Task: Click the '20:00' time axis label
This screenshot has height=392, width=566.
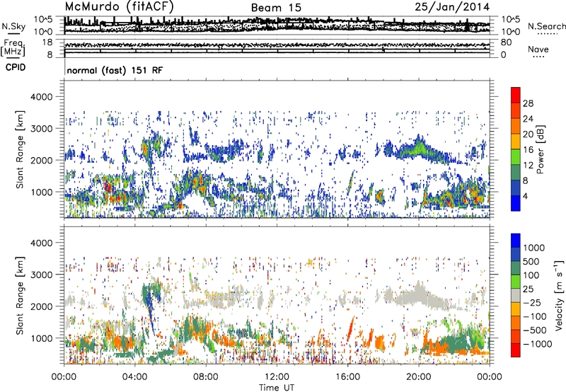Action: [x=418, y=377]
